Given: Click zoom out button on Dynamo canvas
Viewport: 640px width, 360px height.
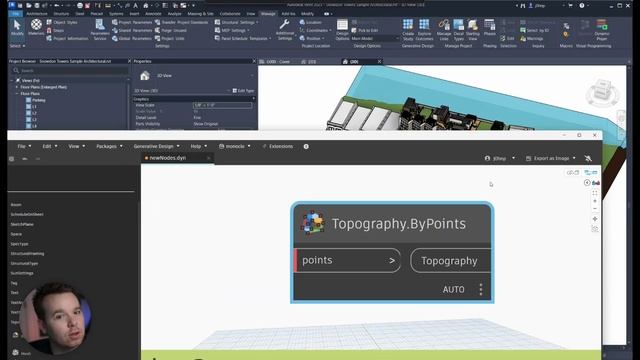Looking at the screenshot, I should coord(595,209).
